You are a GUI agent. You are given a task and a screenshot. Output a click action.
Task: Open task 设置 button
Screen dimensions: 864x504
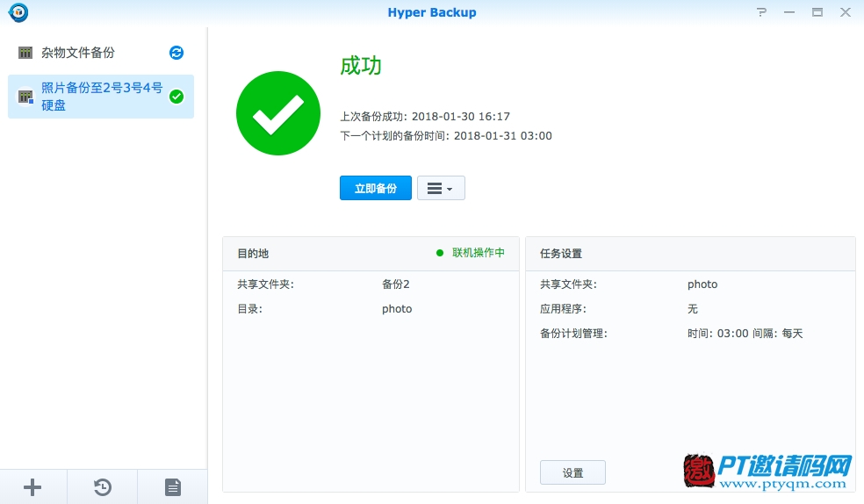pyautogui.click(x=572, y=472)
